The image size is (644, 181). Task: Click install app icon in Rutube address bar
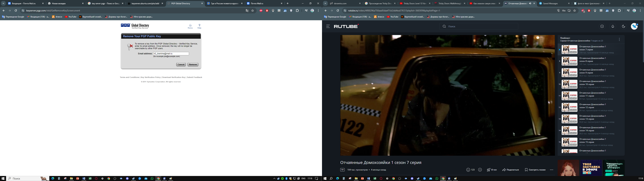569,11
